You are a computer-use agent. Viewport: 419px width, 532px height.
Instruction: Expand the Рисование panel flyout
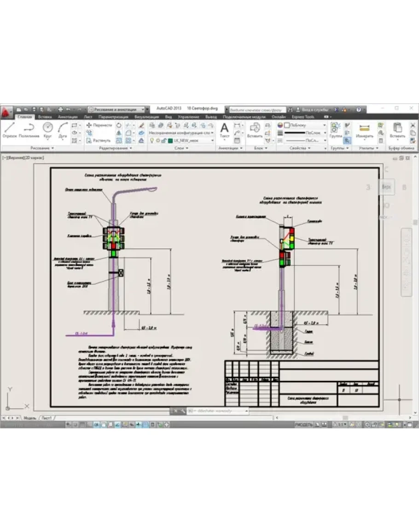(x=42, y=148)
